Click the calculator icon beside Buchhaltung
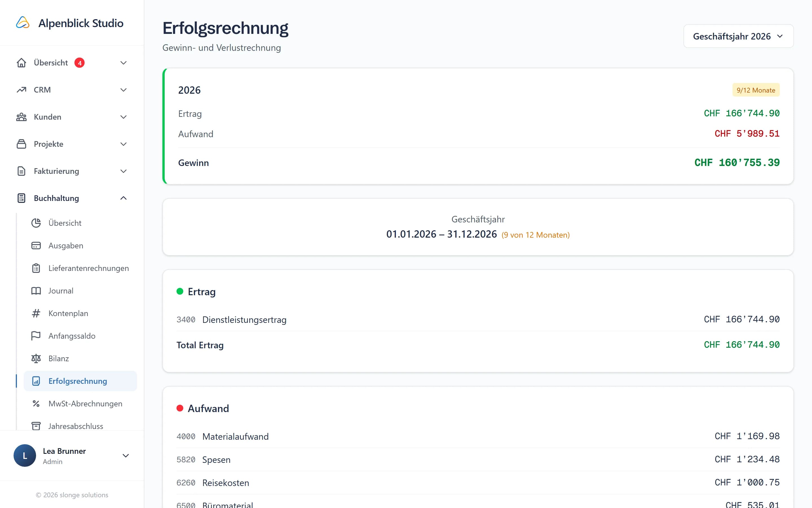 21,198
